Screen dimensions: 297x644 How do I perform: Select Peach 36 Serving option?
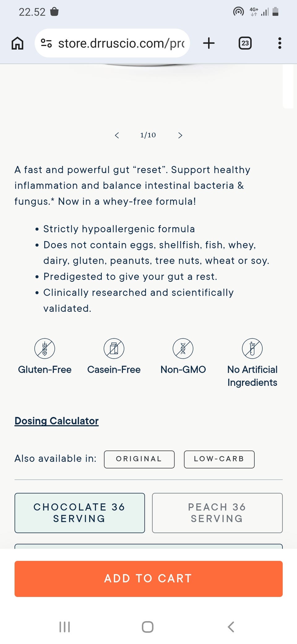(x=217, y=513)
